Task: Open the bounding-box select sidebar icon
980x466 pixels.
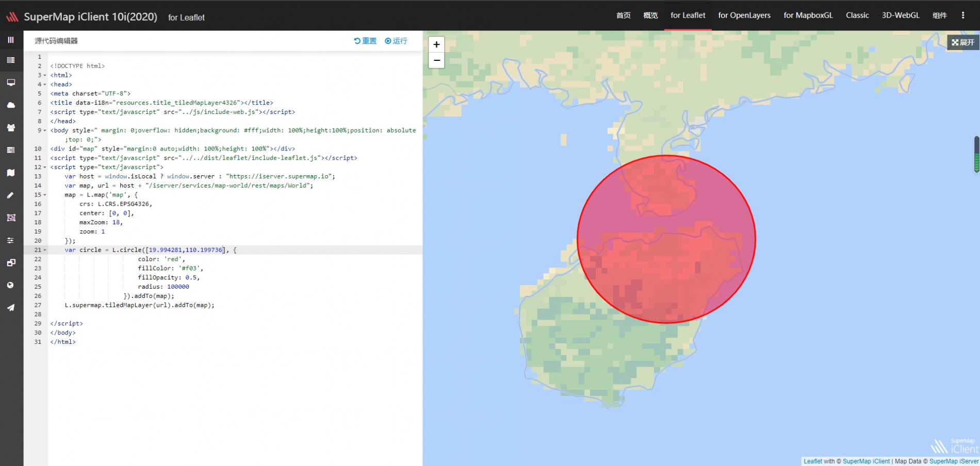Action: pos(11,218)
